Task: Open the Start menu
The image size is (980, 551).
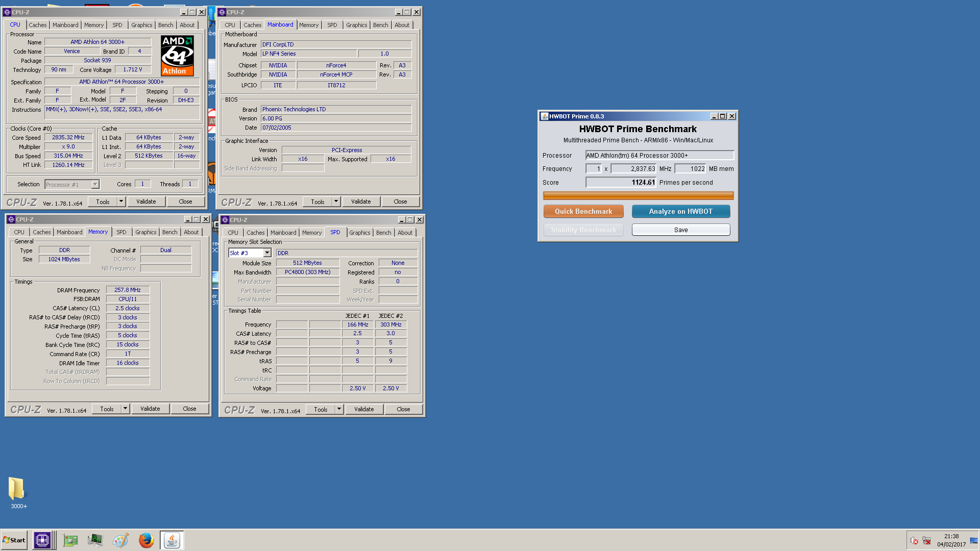Action: coord(14,540)
